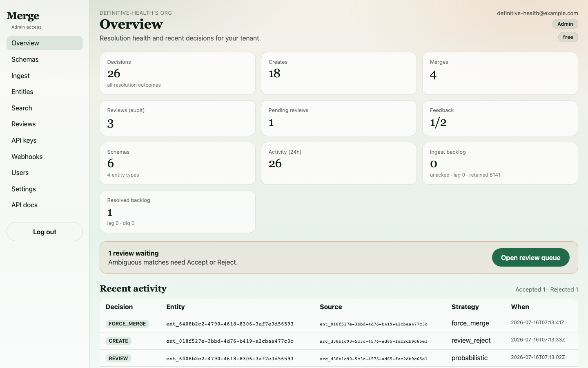
Task: Click the Admin access label
Action: (x=27, y=27)
